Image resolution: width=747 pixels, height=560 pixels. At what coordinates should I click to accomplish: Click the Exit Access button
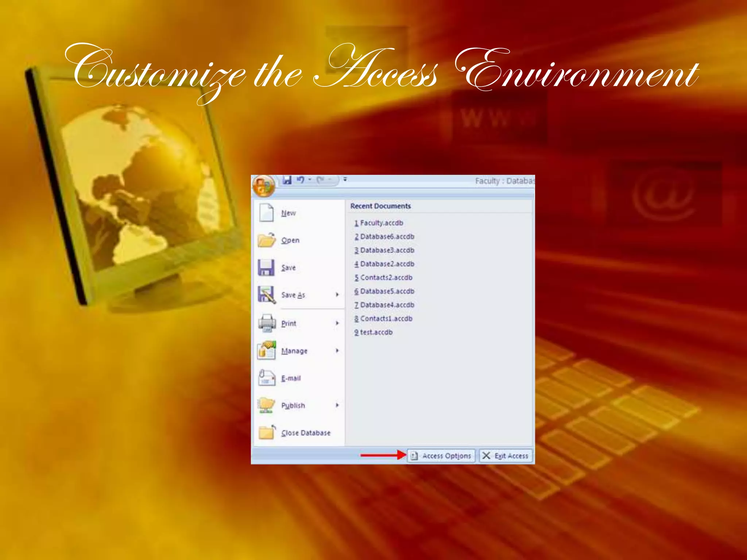[x=506, y=456]
